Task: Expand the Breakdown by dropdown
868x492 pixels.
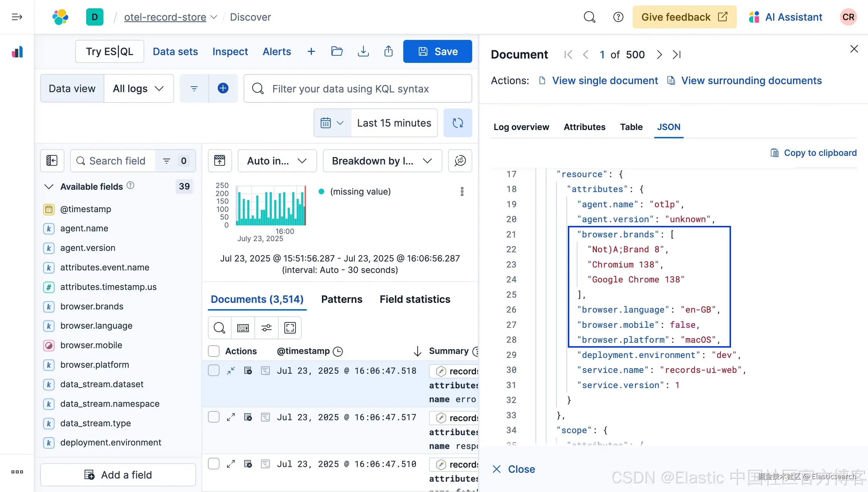Action: point(382,160)
